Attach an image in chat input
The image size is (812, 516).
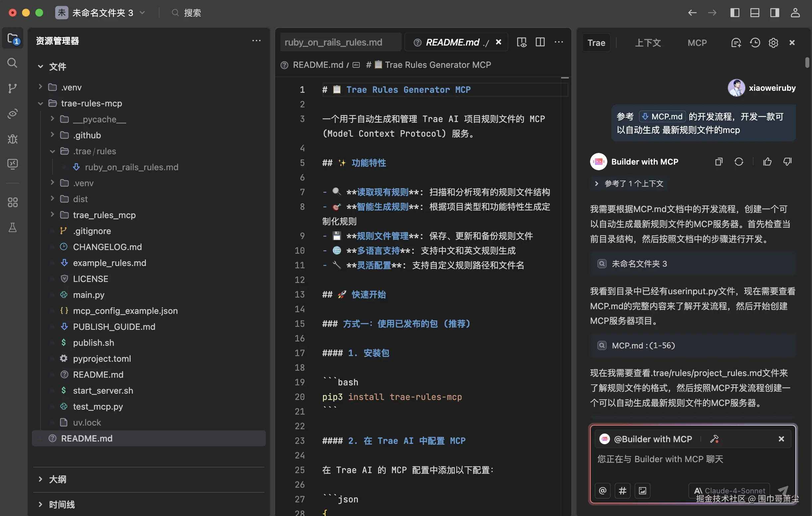642,490
